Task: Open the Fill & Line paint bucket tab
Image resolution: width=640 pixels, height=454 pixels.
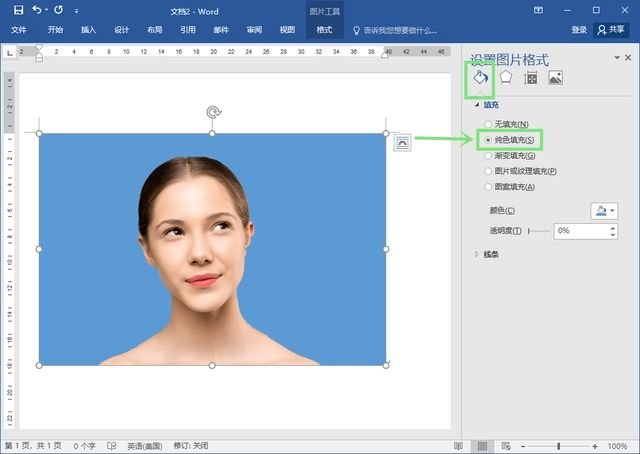Action: tap(480, 78)
